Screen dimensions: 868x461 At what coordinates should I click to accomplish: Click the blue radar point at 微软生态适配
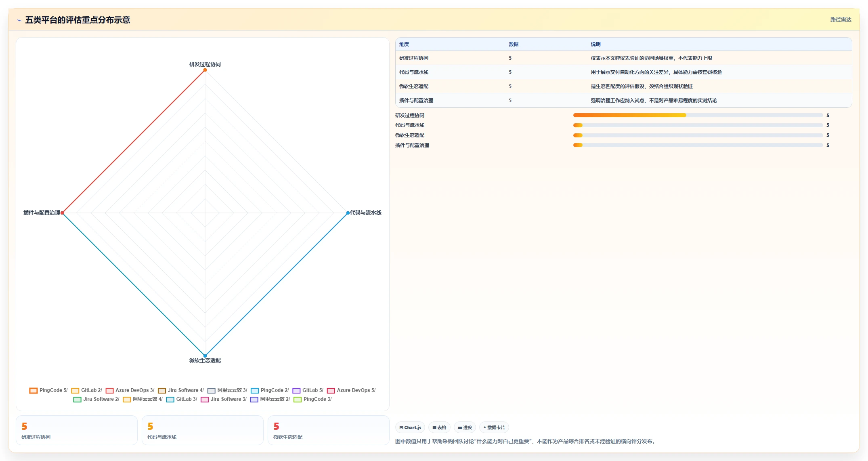(205, 356)
